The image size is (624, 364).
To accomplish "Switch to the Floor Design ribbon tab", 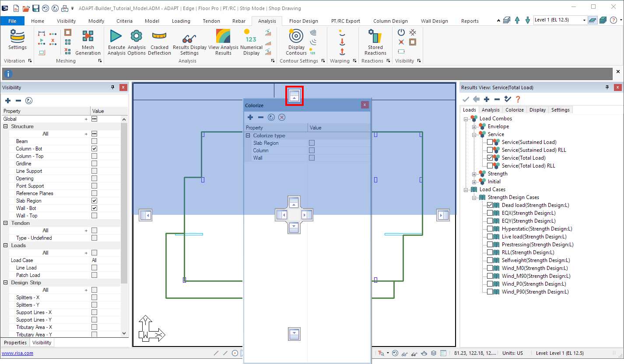I will click(x=303, y=21).
